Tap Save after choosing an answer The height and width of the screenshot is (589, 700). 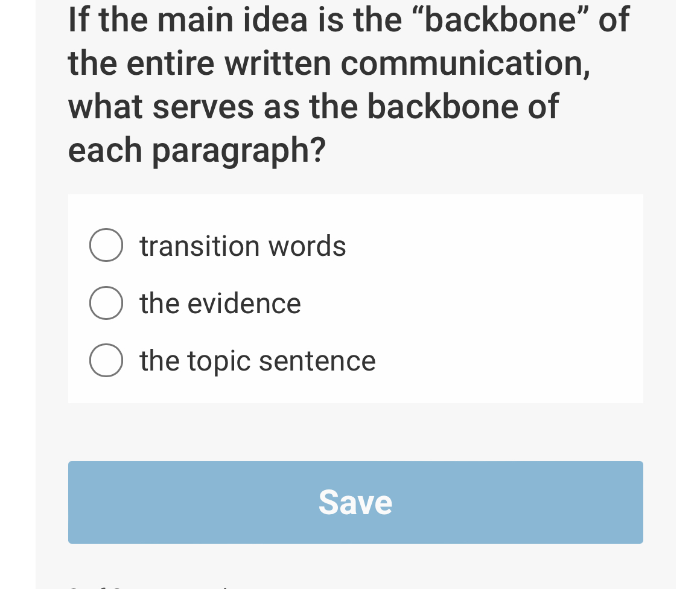pos(355,502)
